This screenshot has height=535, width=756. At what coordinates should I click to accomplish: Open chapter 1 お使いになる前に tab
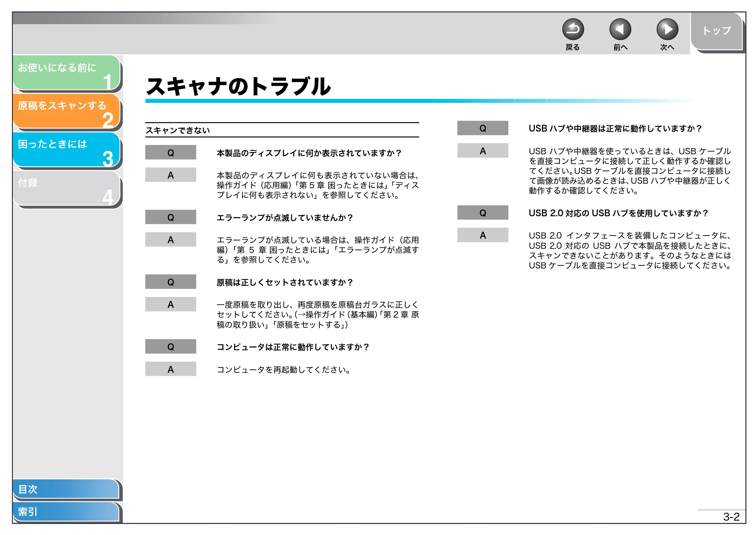coord(67,73)
